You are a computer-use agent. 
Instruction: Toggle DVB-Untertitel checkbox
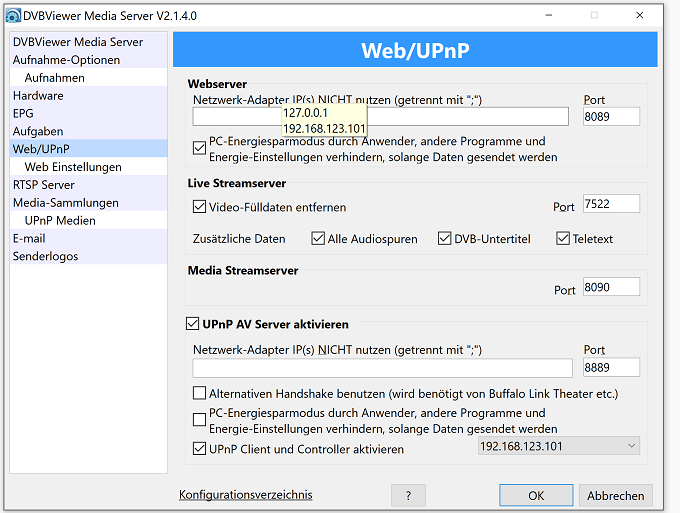(445, 239)
